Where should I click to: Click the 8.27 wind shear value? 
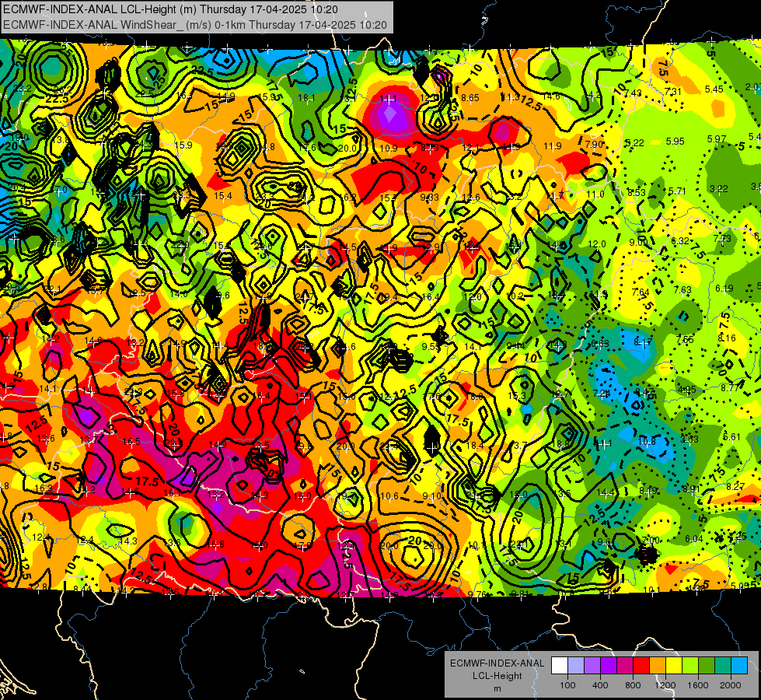(x=735, y=486)
